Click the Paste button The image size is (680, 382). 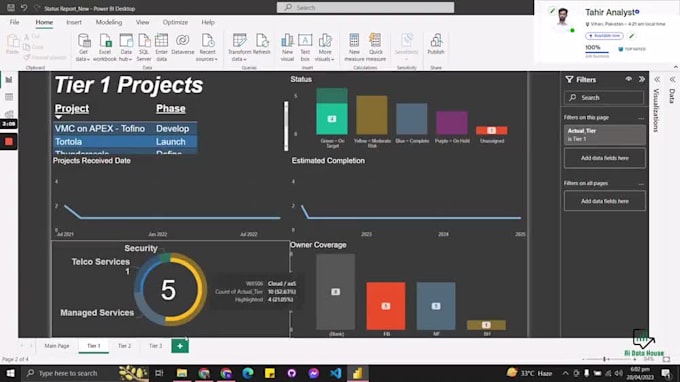click(13, 44)
